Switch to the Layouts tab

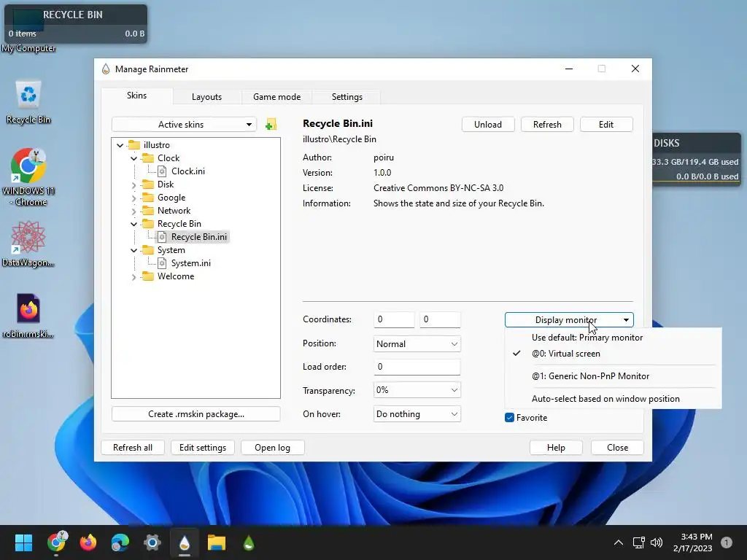206,97
